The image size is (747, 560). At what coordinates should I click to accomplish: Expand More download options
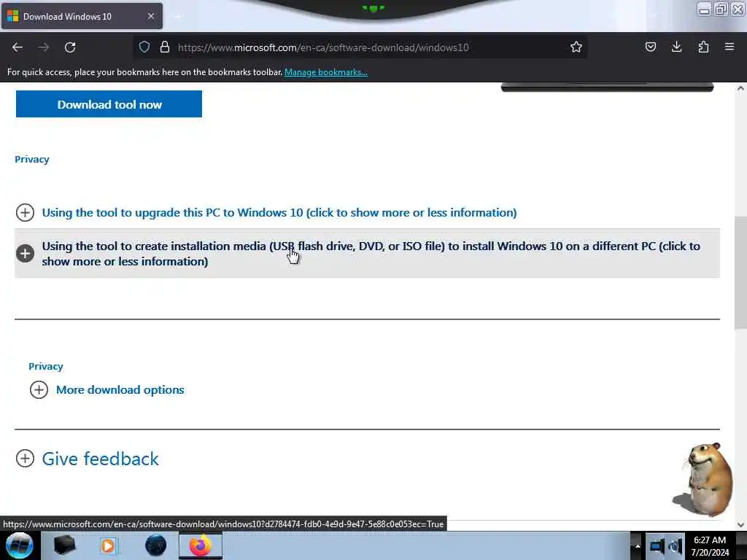(120, 389)
